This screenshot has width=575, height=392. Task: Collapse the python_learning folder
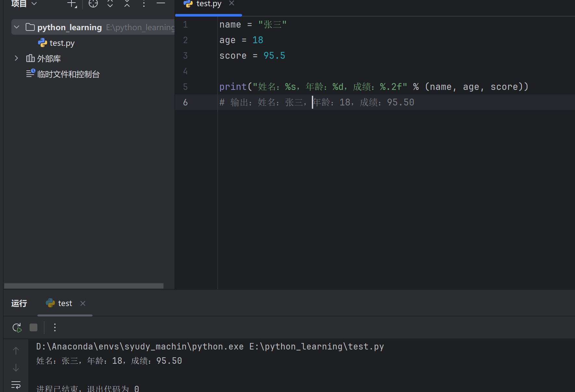click(17, 27)
